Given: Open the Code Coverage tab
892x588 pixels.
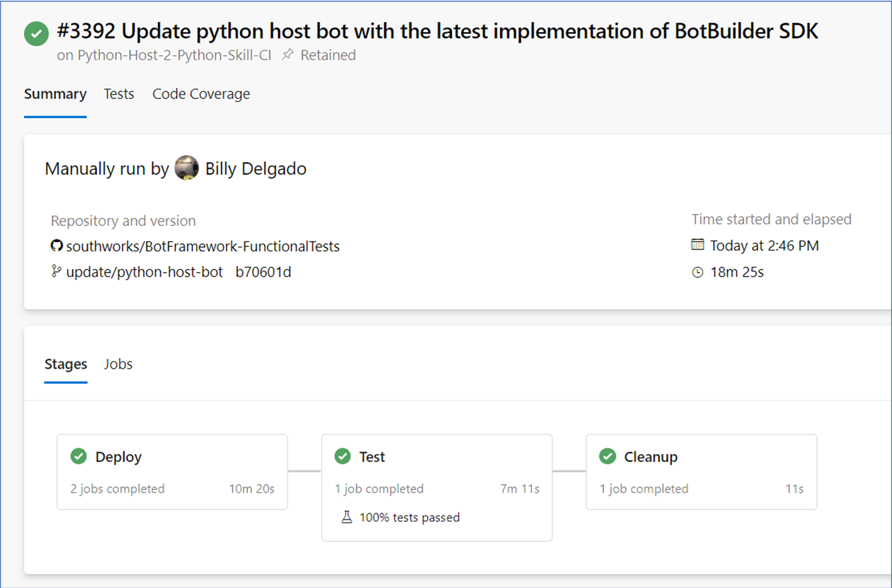Looking at the screenshot, I should pyautogui.click(x=201, y=94).
